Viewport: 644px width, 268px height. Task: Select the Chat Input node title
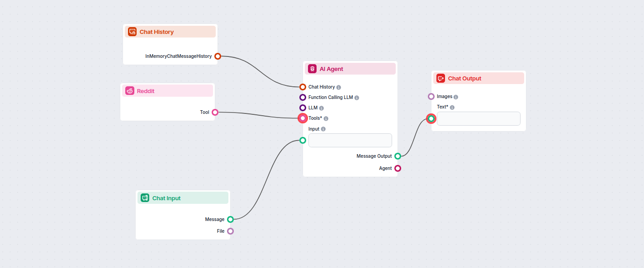tap(166, 198)
